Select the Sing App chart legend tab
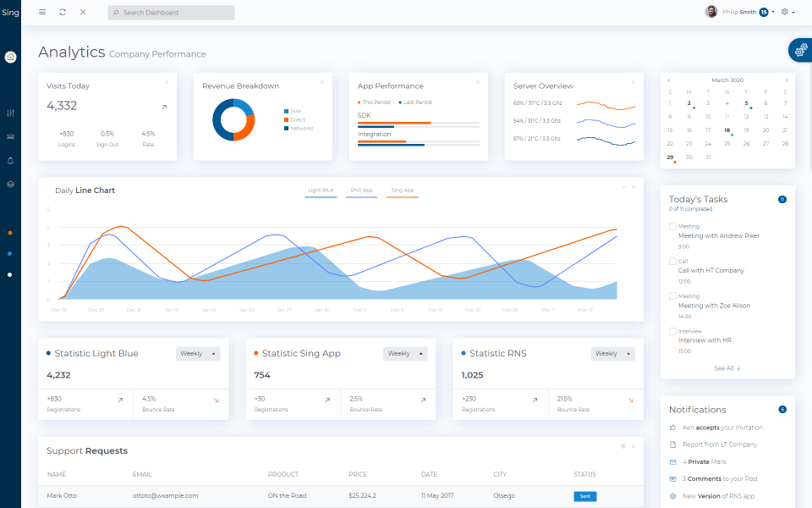This screenshot has width=812, height=508. pyautogui.click(x=403, y=191)
